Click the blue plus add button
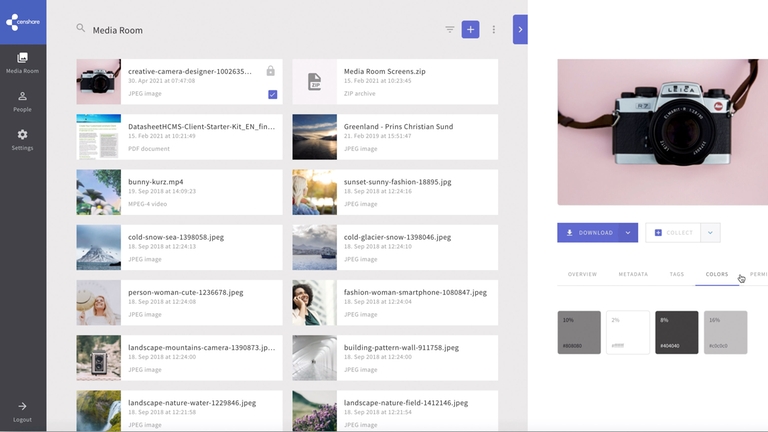 coord(470,29)
